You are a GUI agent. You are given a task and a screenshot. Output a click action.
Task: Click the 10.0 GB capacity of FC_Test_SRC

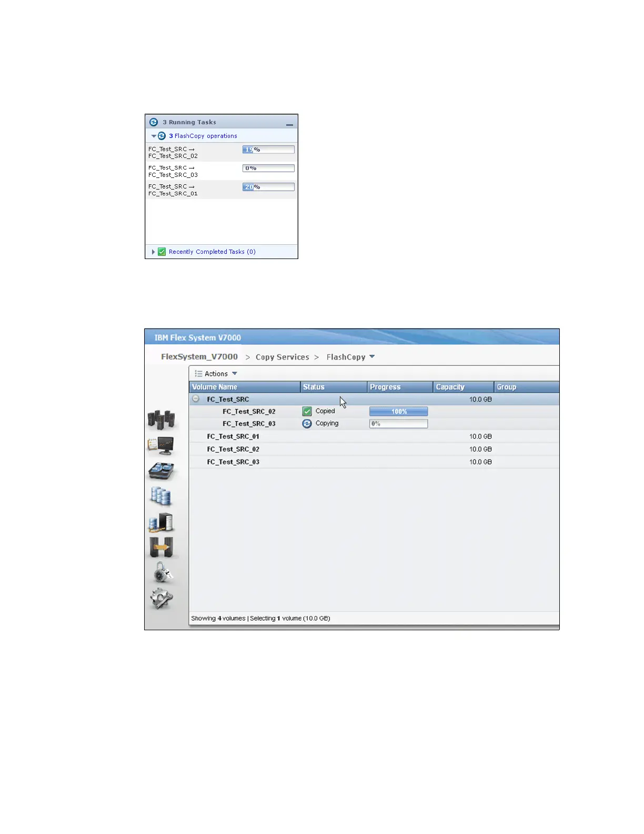480,400
